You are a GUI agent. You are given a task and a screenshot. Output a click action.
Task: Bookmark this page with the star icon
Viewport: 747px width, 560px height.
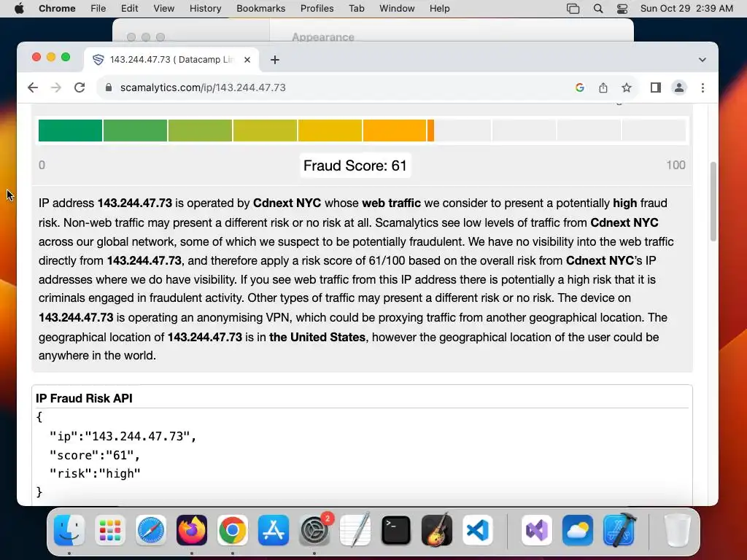point(627,87)
